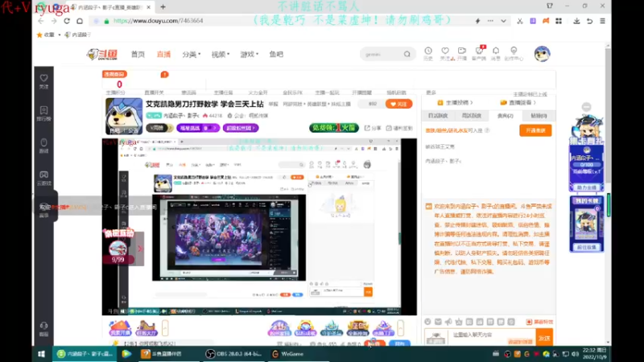Expand the 收藏 bookmarks dropdown
Viewport: 644px width, 362px height.
pos(60,35)
